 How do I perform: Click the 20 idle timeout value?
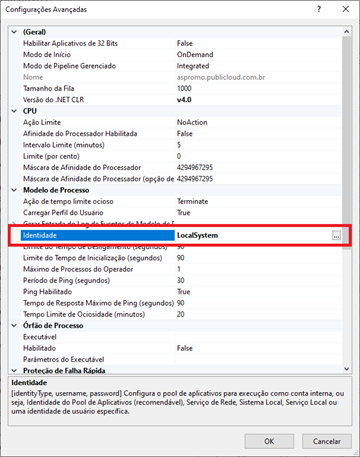(181, 314)
